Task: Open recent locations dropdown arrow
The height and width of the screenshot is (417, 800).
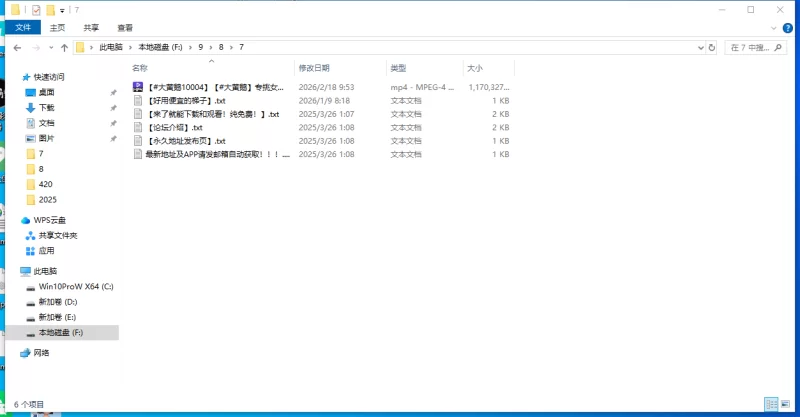Action: coord(51,47)
